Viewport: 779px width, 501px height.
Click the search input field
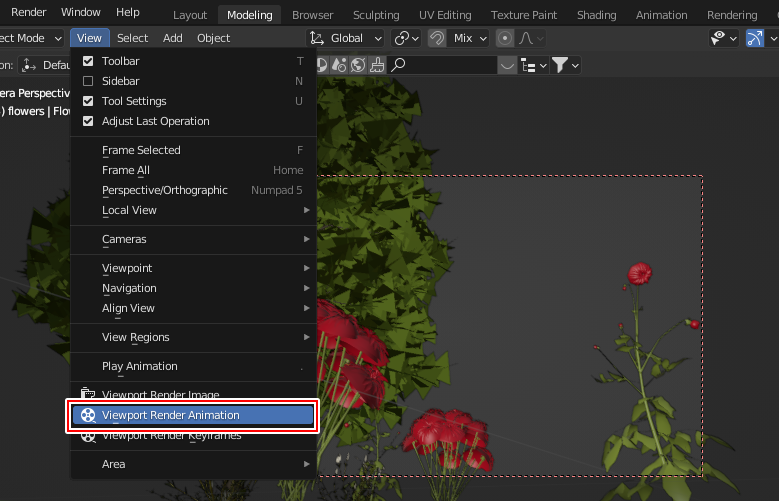pyautogui.click(x=450, y=65)
